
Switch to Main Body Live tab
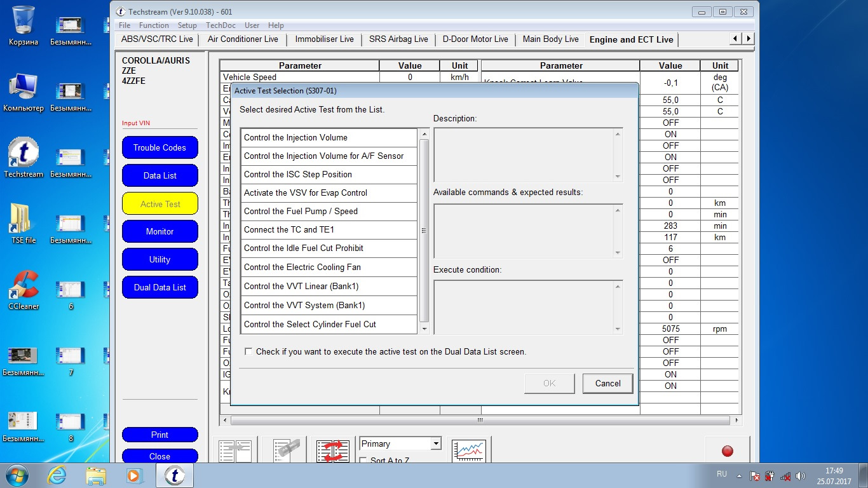coord(551,39)
